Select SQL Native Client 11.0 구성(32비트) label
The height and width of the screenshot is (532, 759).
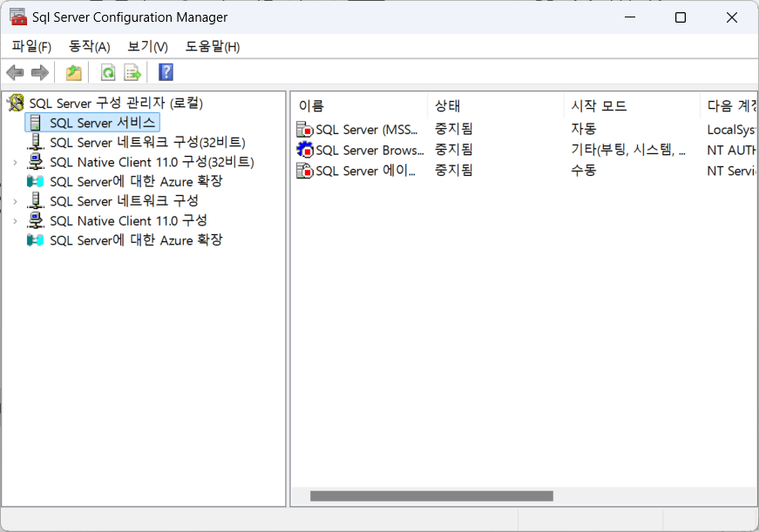[x=152, y=162]
